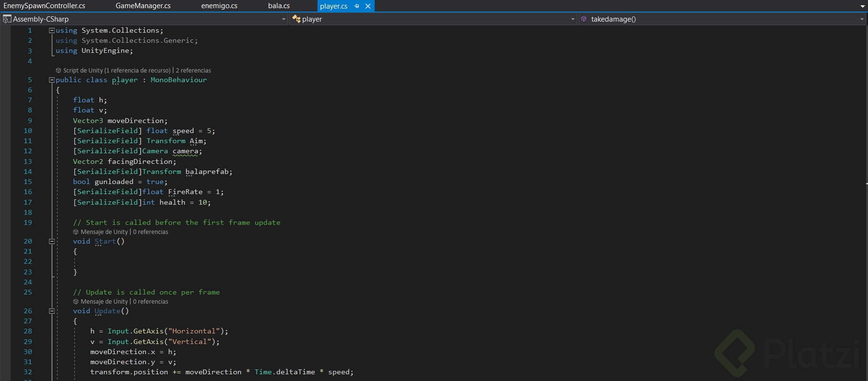868x381 pixels.
Task: Switch to the EnemySpawnController.cs tab
Action: click(x=44, y=6)
